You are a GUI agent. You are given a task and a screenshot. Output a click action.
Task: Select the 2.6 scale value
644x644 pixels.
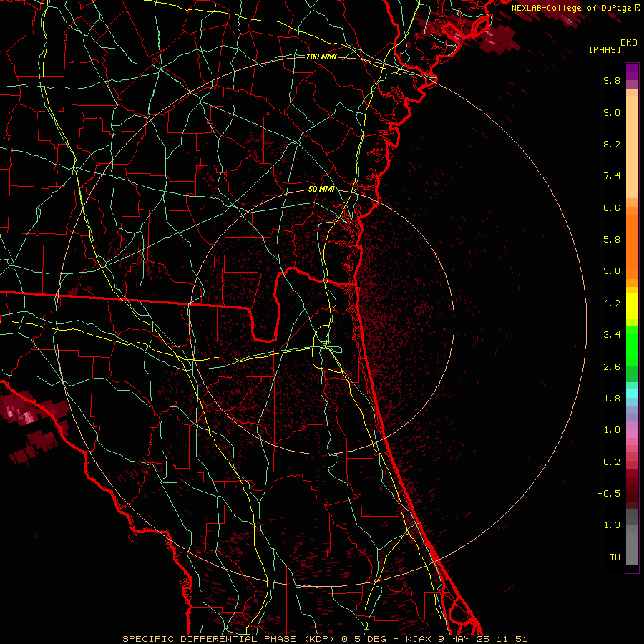612,367
